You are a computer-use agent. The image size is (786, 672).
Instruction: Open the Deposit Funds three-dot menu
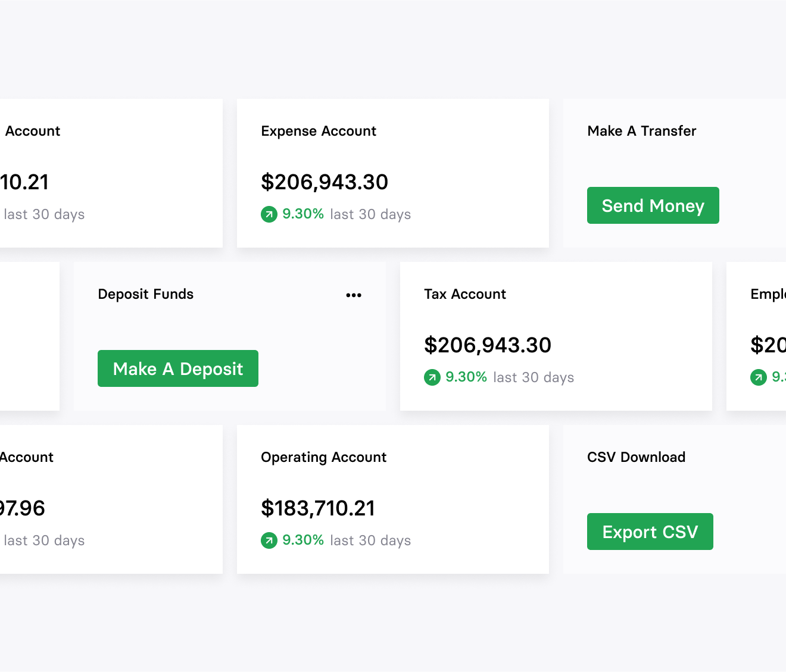[x=354, y=295]
